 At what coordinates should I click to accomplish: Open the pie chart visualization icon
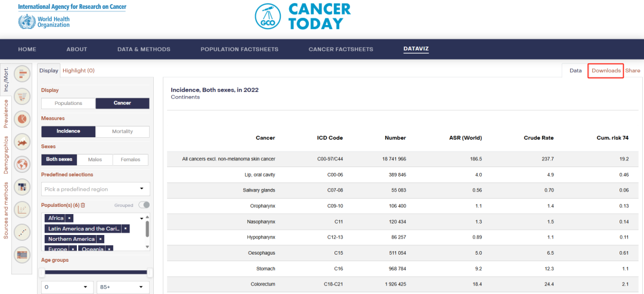tap(22, 119)
